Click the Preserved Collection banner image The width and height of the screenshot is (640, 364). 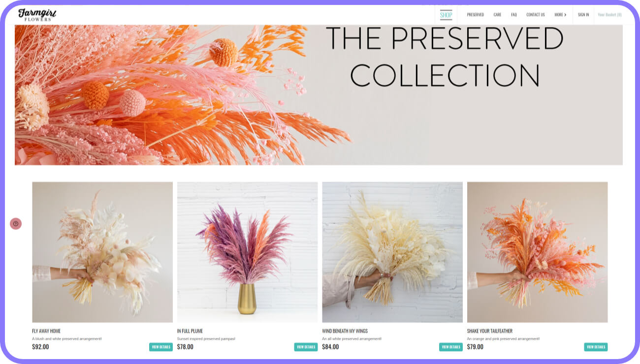coord(319,95)
